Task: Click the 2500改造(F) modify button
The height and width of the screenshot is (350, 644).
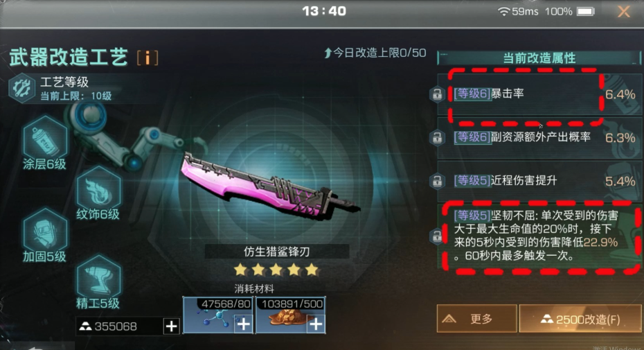Action: 580,319
